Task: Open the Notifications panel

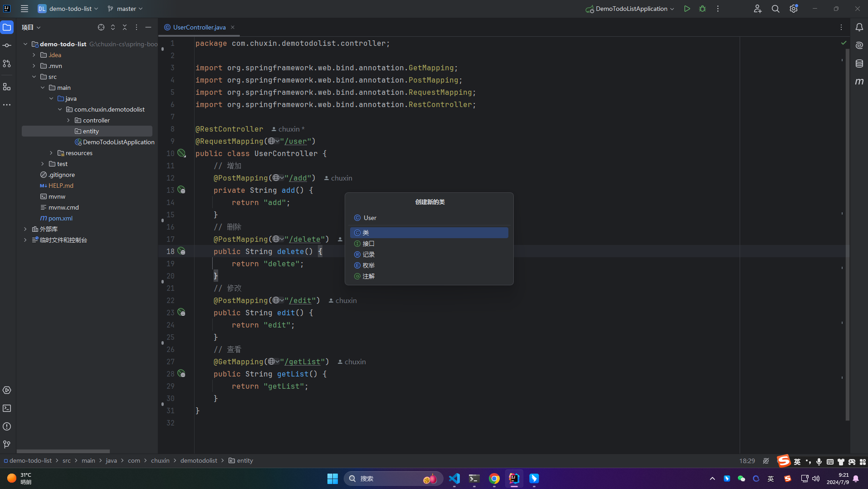Action: coord(859,27)
